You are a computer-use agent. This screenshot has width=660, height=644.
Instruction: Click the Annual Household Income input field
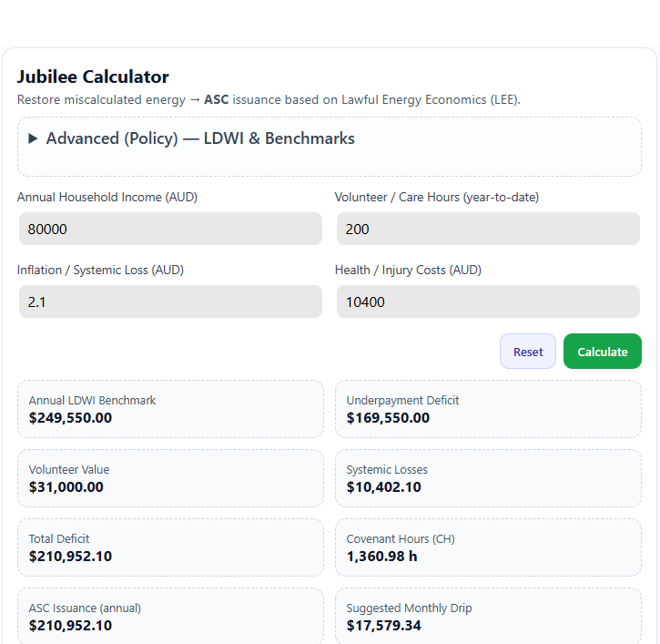tap(170, 229)
